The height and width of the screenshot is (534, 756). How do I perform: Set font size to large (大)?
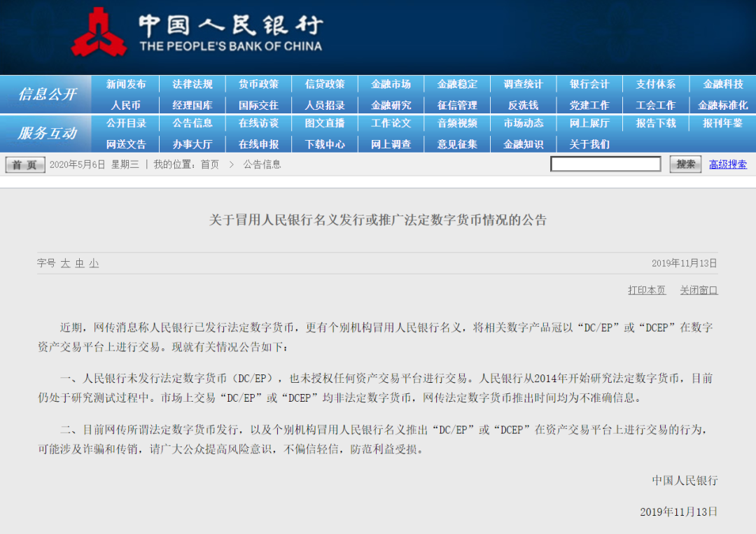66,263
